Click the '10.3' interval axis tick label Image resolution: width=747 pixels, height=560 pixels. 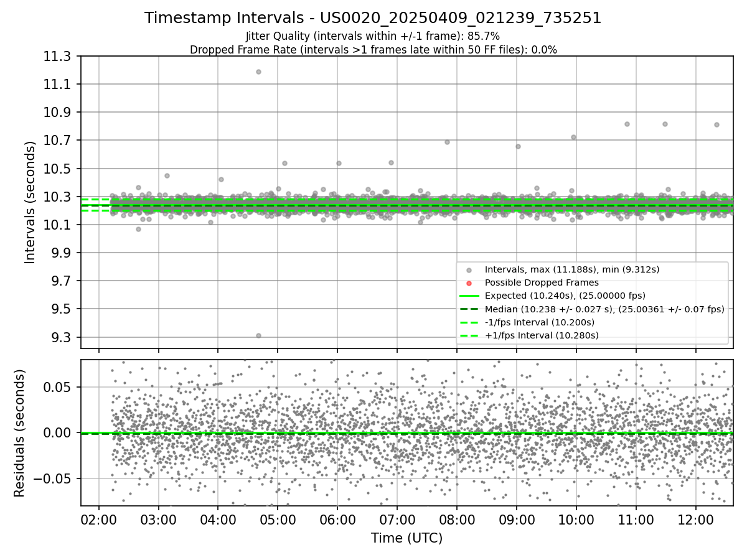(59, 197)
